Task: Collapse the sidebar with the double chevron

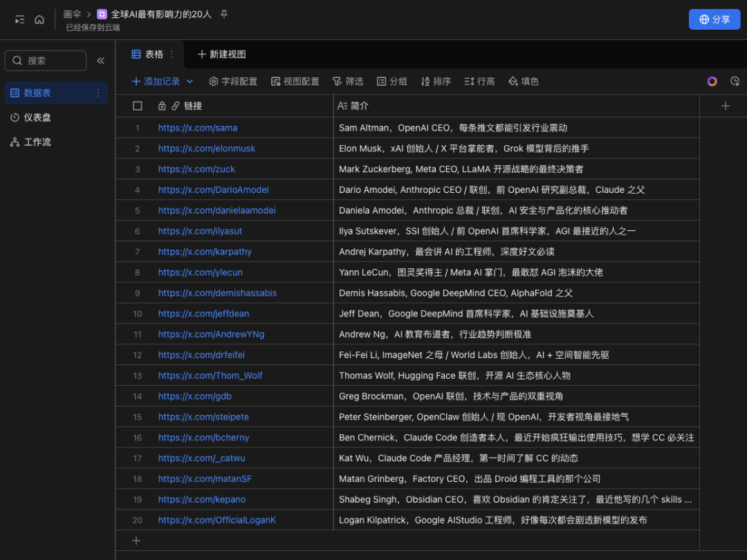Action: (100, 60)
